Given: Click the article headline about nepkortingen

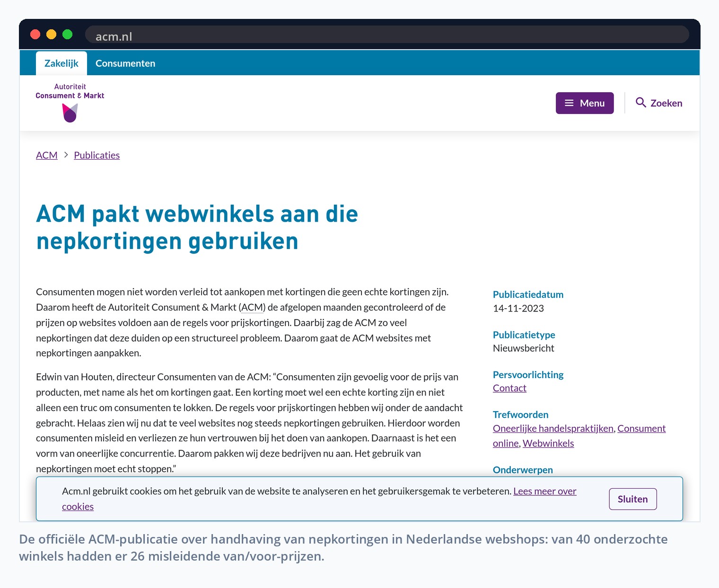Looking at the screenshot, I should point(197,227).
